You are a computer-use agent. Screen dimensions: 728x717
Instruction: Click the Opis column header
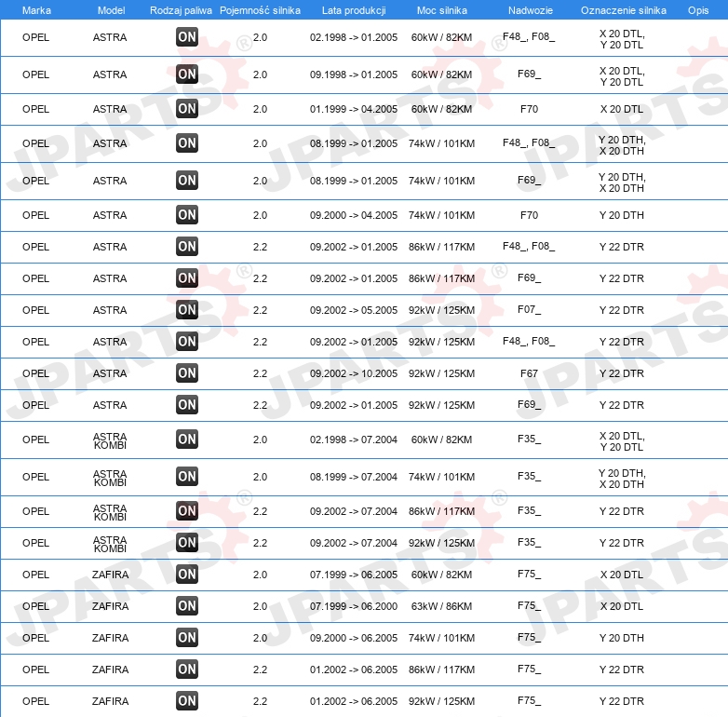pos(698,10)
